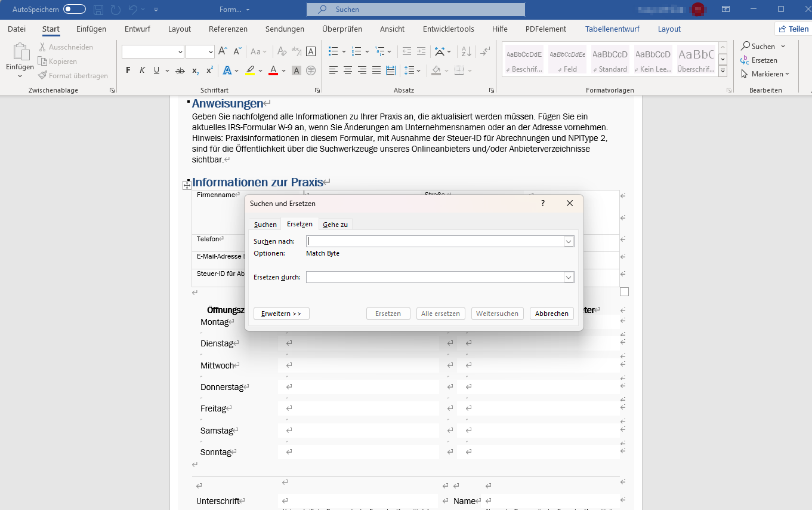This screenshot has width=812, height=510.
Task: Decrease font size with the smaller A
Action: [237, 52]
